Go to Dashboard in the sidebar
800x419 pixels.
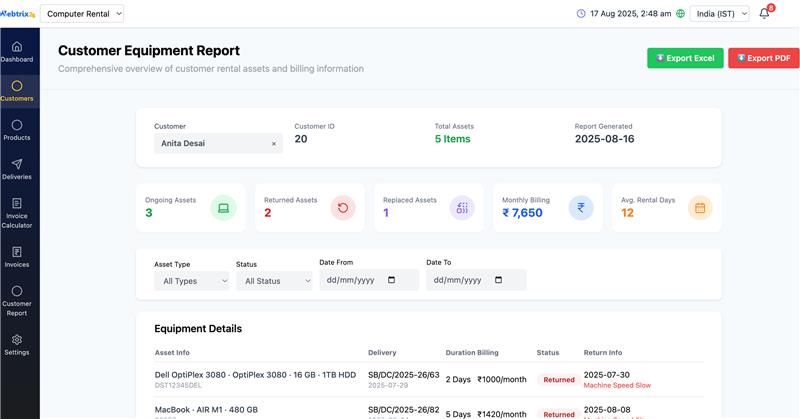pyautogui.click(x=17, y=52)
